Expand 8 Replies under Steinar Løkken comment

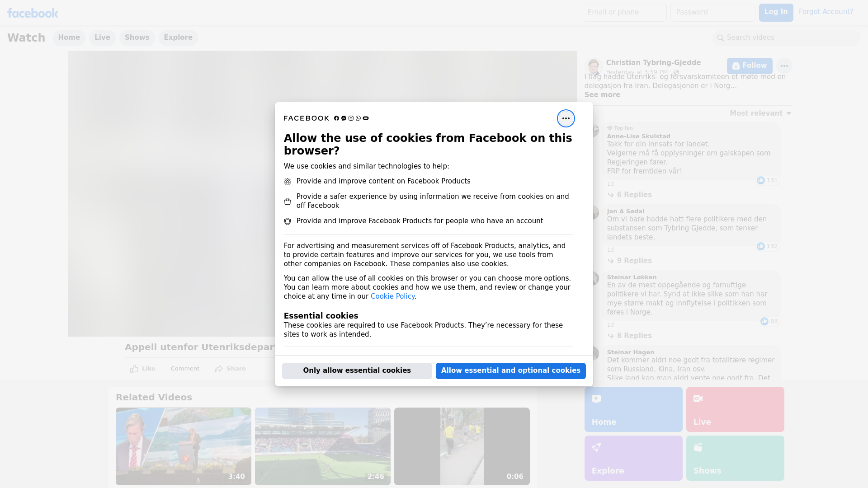point(630,336)
